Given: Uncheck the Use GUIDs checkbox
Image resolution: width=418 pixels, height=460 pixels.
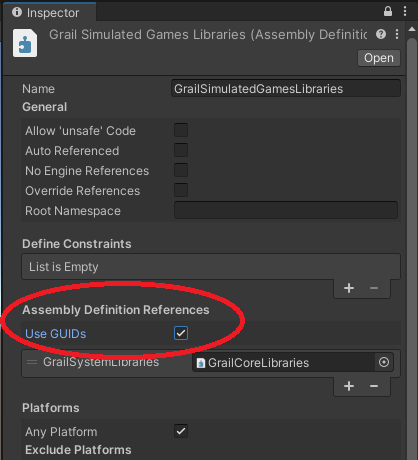Looking at the screenshot, I should click(181, 333).
